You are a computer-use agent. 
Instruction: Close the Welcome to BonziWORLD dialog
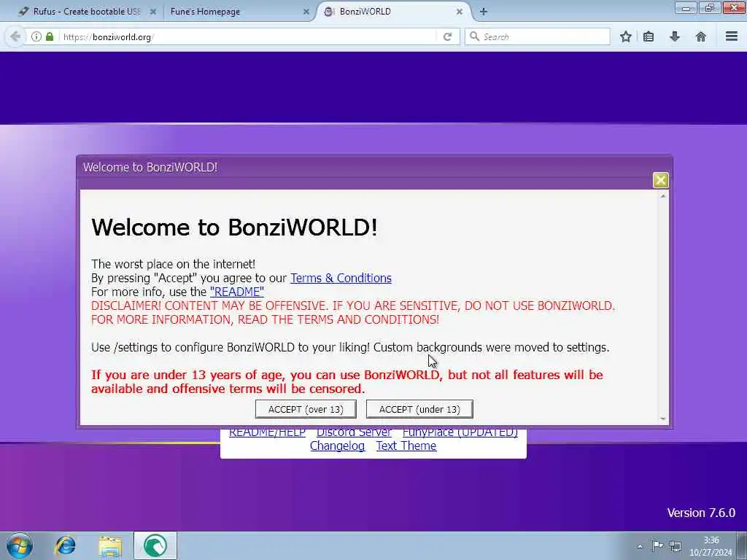pyautogui.click(x=660, y=180)
